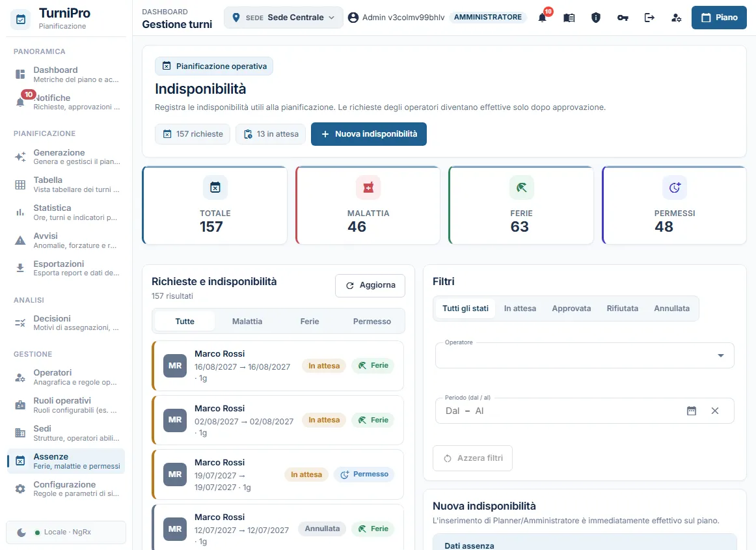Click the Nuova indisponibilità button
Viewport: 756px width, 550px height.
click(x=369, y=134)
